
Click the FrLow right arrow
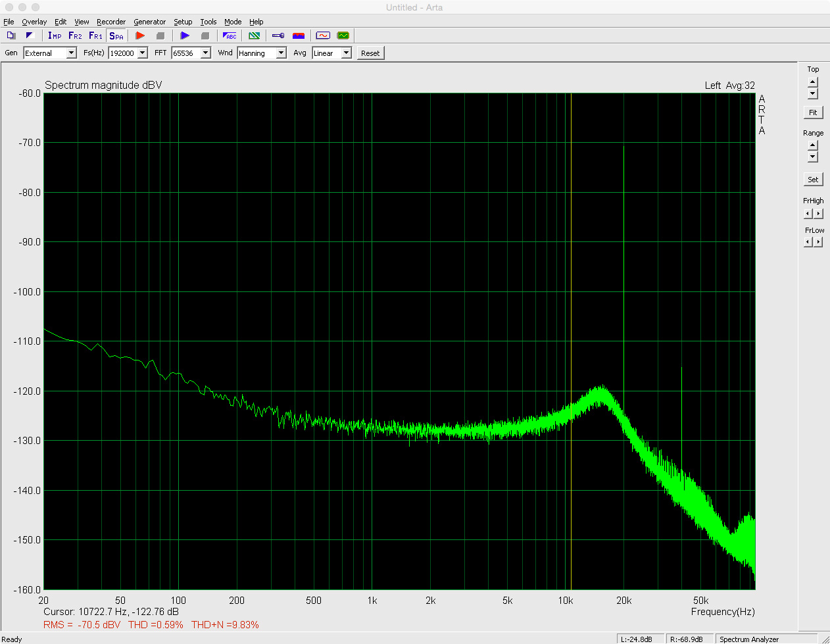tap(818, 242)
